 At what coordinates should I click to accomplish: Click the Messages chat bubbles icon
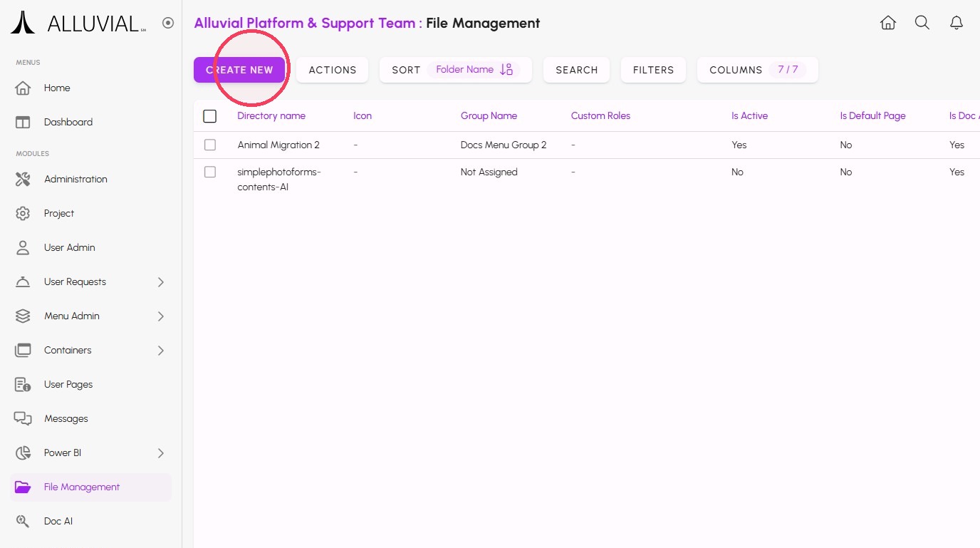(x=23, y=419)
